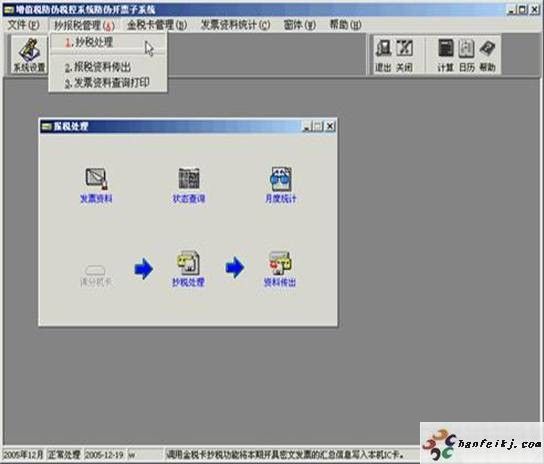Open the 月度统计 icon
544x464 pixels.
pos(281,186)
